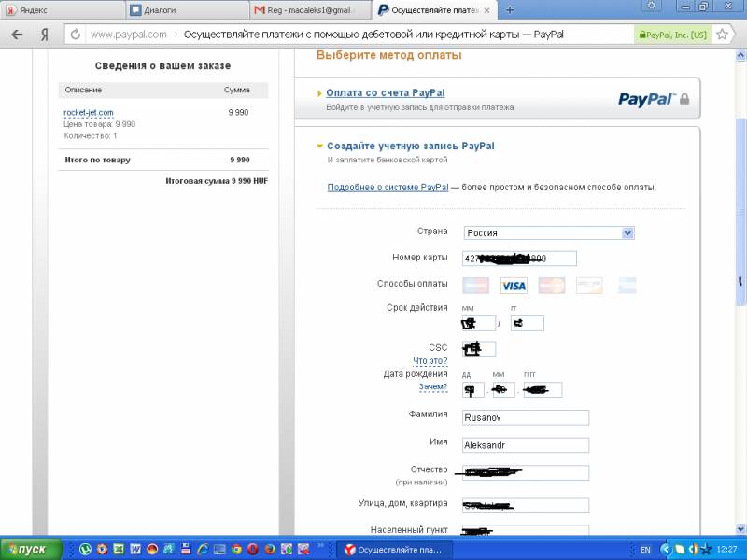Click the Visa card logo

click(514, 286)
